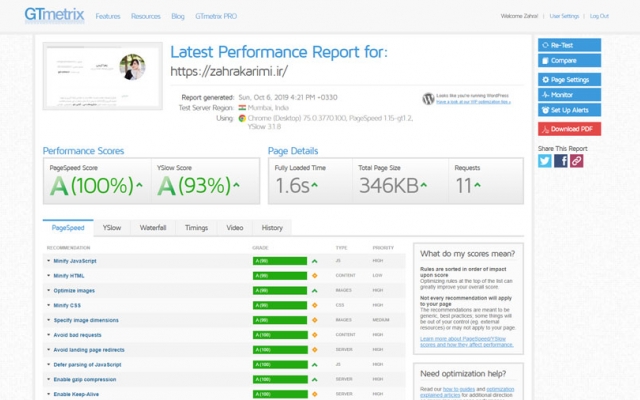
Task: Click the RECOMMENDATION column header
Action: click(x=69, y=248)
